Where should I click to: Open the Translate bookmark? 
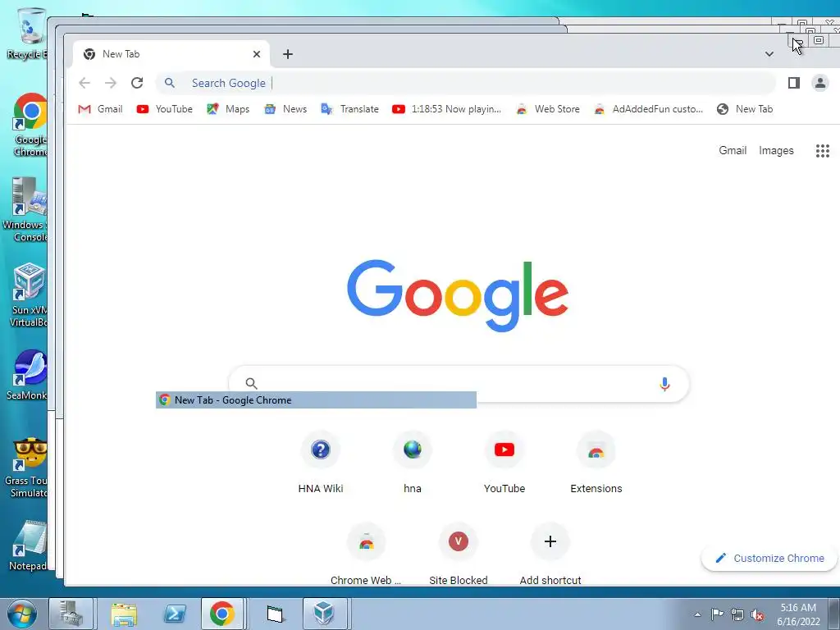coord(349,109)
